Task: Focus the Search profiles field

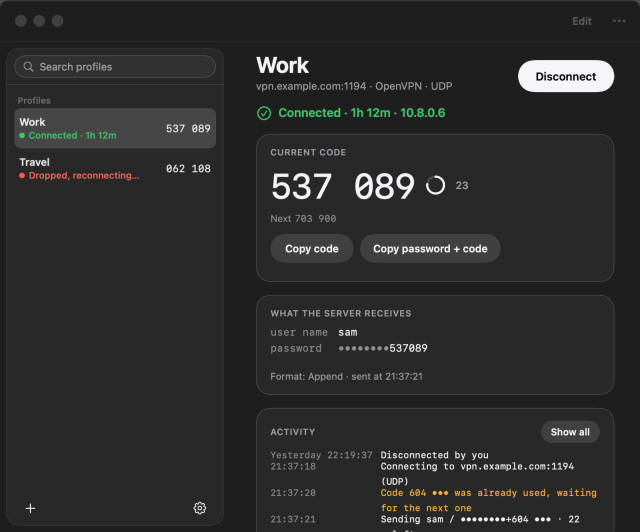Action: point(115,67)
